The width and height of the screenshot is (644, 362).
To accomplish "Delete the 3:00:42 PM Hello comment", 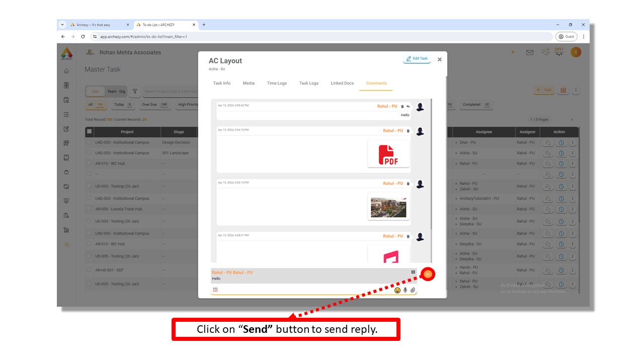I will pyautogui.click(x=402, y=107).
